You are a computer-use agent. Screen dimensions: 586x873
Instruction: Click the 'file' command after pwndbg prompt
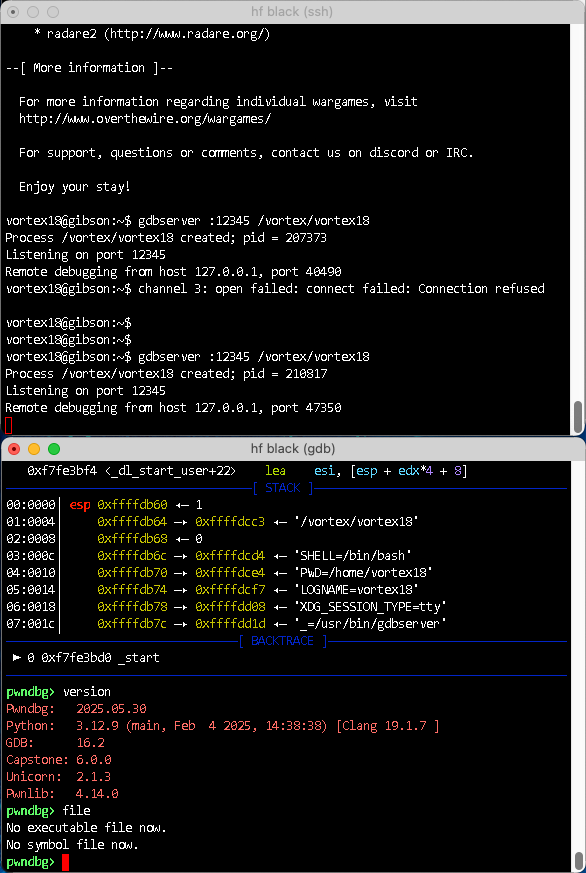[76, 811]
